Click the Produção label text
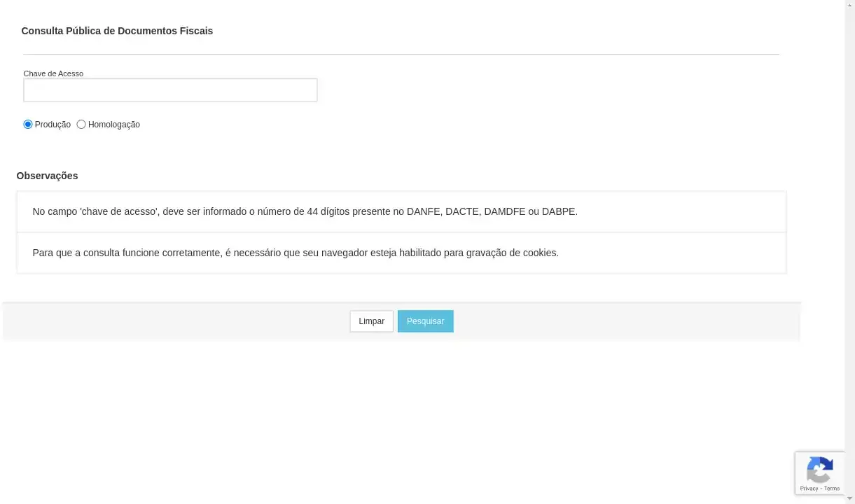The height and width of the screenshot is (504, 855). point(53,125)
